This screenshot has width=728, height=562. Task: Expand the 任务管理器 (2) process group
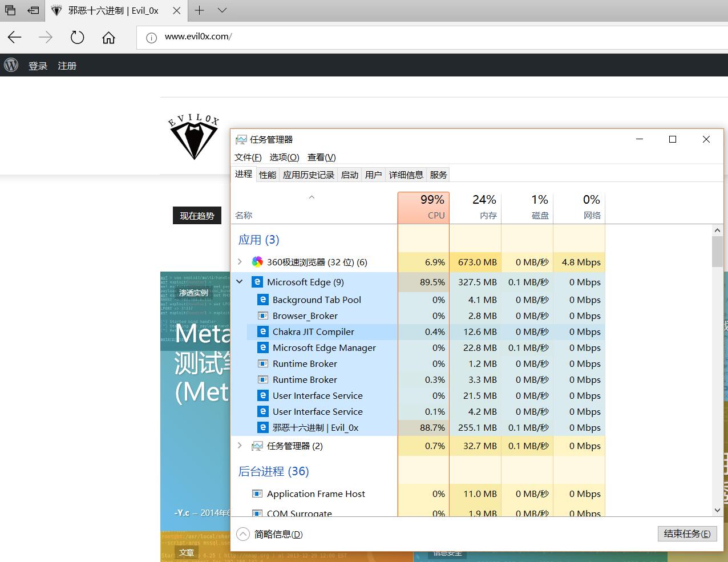click(x=240, y=446)
